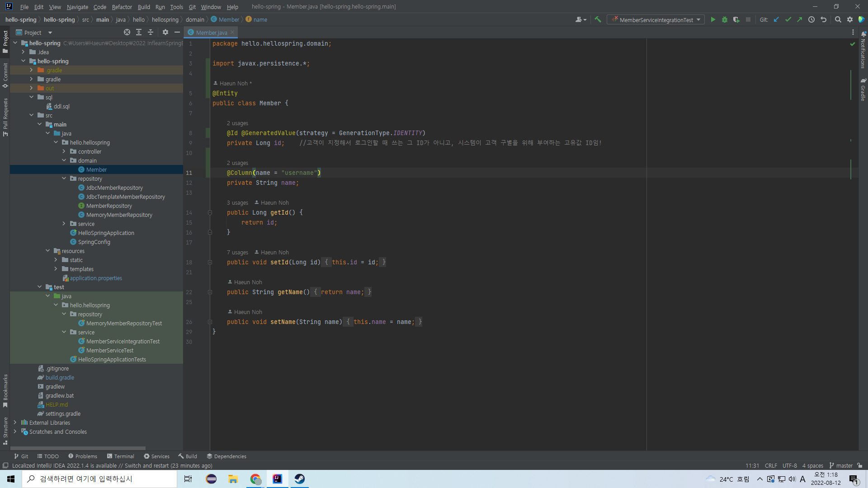
Task: Unfold the setId method in the gutter
Action: pos(210,262)
